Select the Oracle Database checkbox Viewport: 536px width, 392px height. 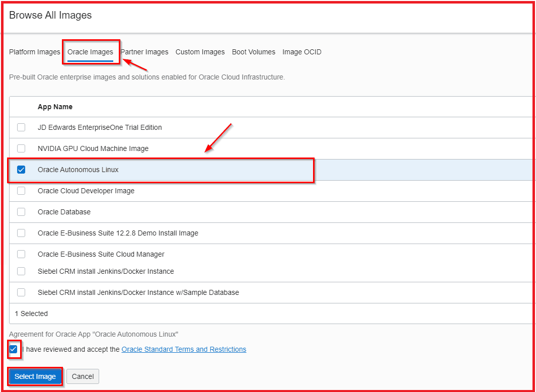coord(21,212)
